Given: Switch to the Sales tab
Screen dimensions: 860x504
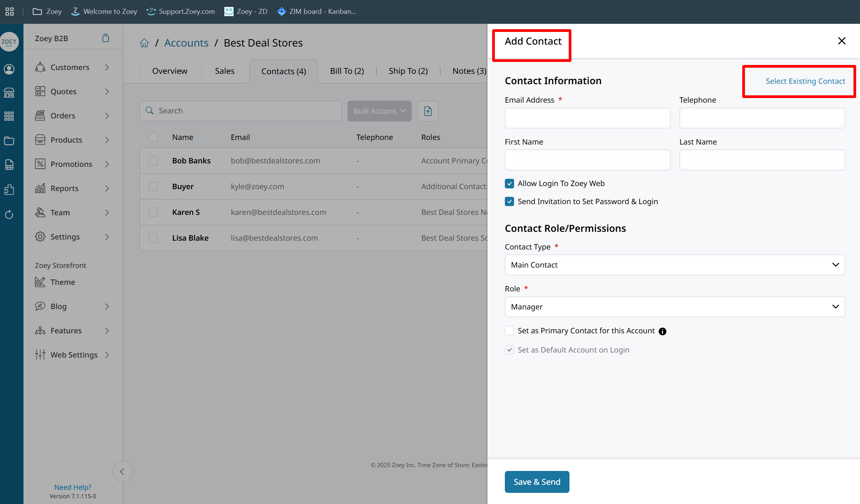Looking at the screenshot, I should [225, 71].
